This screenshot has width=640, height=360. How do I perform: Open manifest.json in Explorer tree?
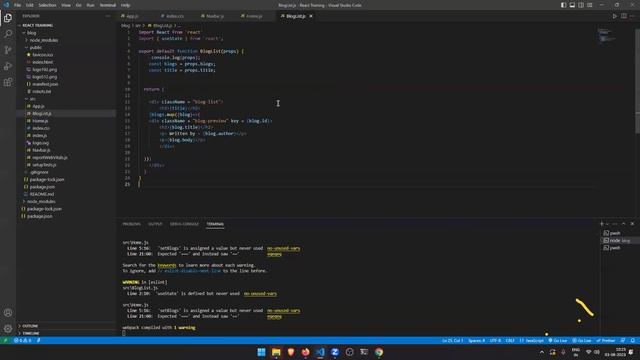point(45,84)
